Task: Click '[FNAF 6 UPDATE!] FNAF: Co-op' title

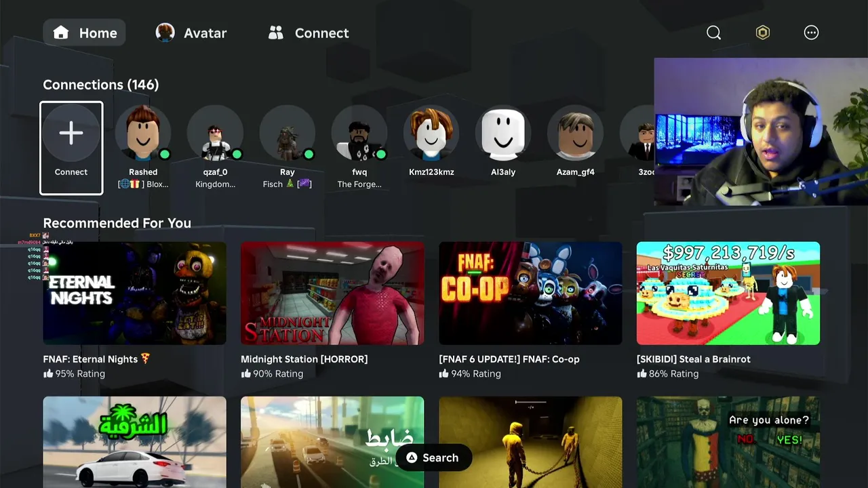Action: coord(509,359)
